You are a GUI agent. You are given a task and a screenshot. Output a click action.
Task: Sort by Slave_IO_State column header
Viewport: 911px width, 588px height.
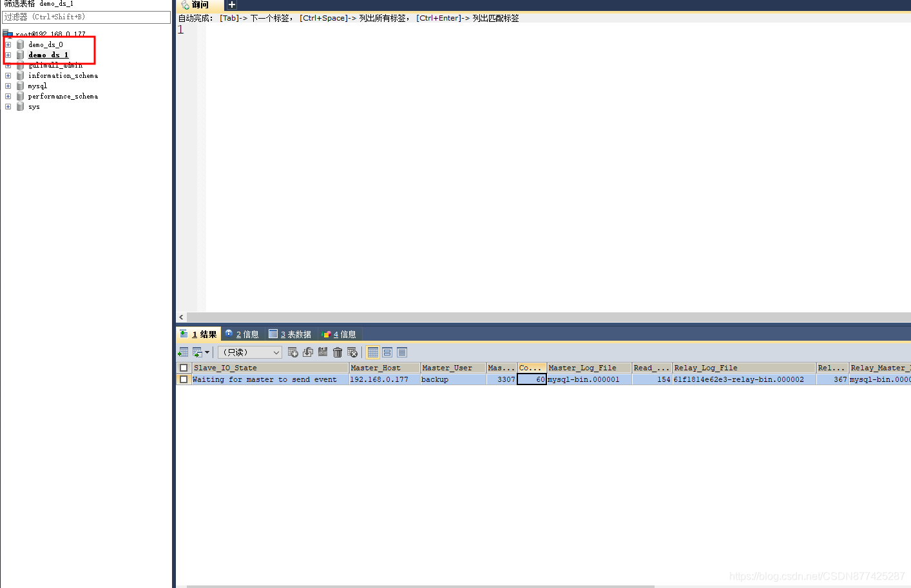pos(270,368)
